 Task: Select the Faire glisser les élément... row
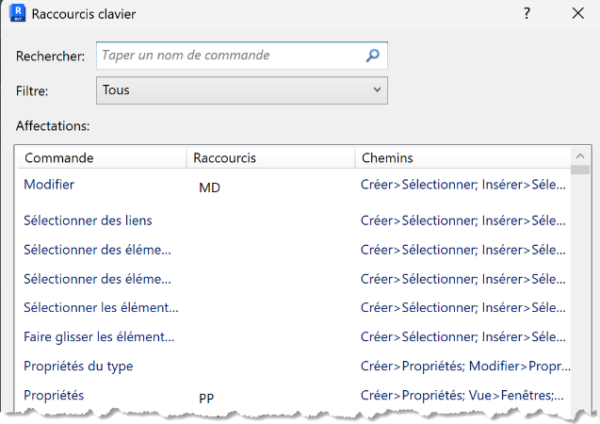point(294,337)
